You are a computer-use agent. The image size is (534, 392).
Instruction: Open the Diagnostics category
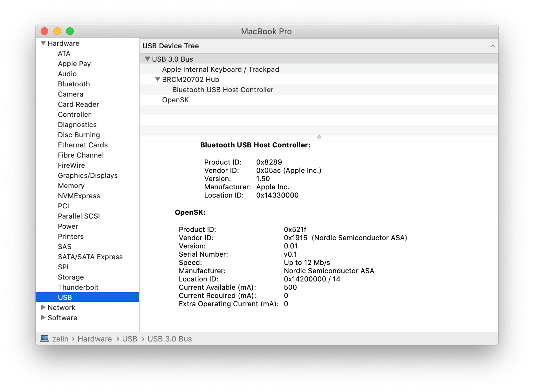(77, 125)
